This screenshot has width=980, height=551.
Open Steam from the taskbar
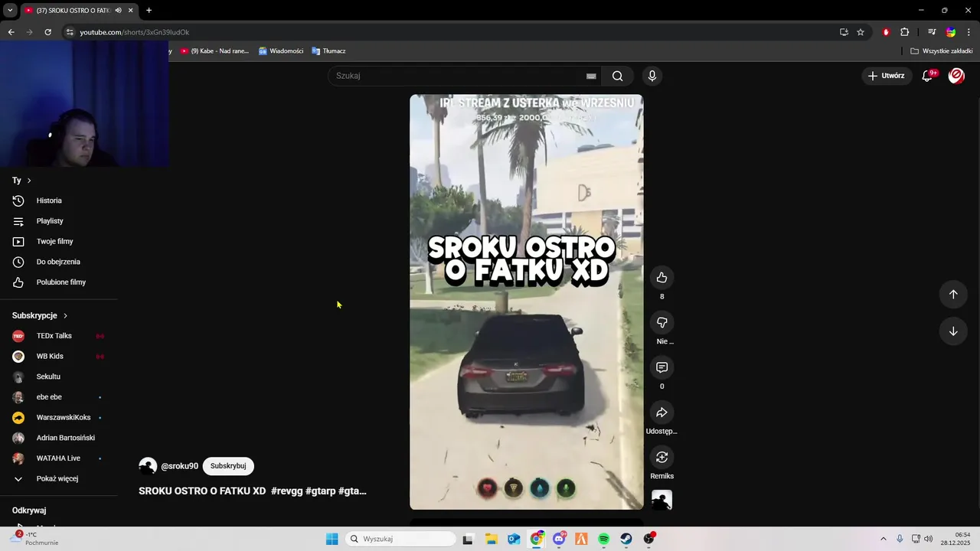click(x=626, y=539)
